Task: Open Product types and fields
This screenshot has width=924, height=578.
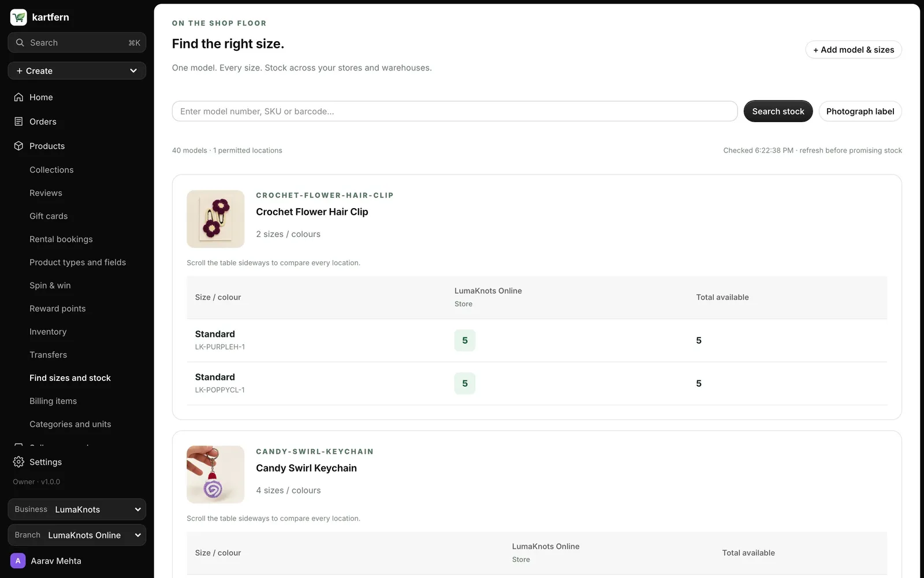Action: tap(77, 262)
